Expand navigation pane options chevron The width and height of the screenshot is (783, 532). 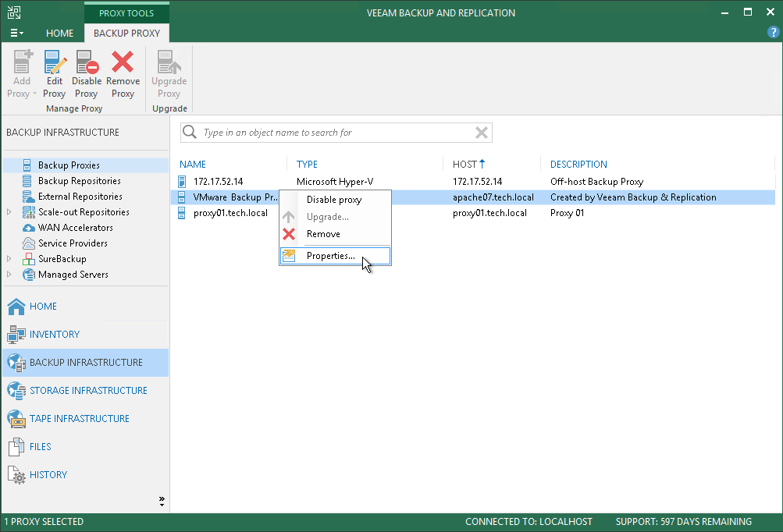(162, 502)
